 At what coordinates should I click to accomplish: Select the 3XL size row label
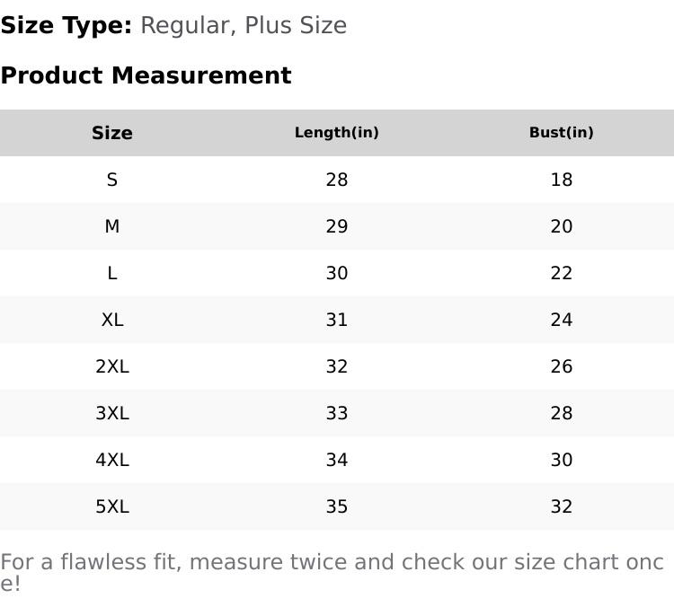(112, 413)
